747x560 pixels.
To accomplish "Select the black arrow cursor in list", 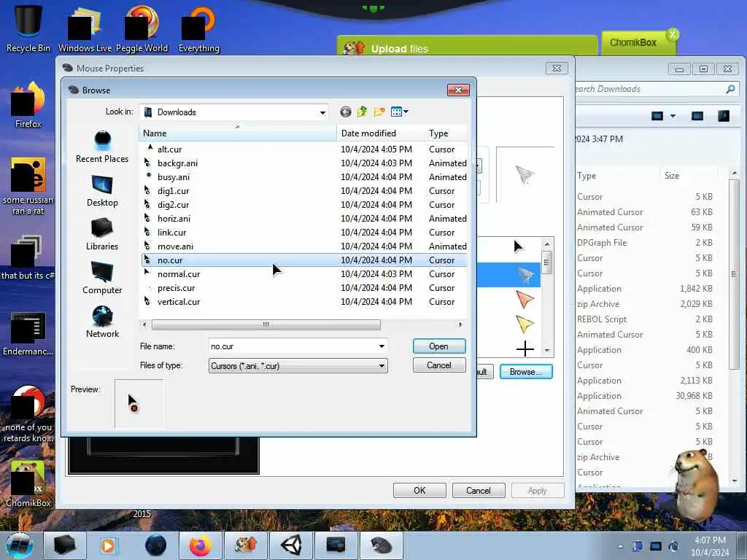I will pos(519,246).
